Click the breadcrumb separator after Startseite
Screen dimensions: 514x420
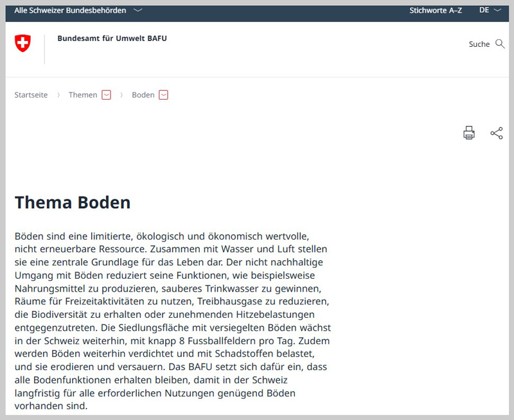[x=58, y=95]
